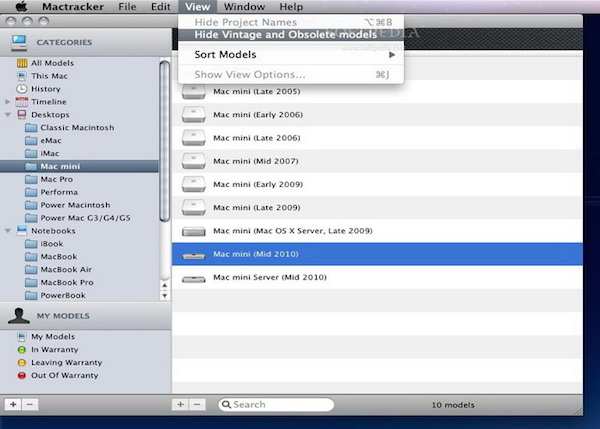This screenshot has height=429, width=600.
Task: Click the red Out Of Warranty indicator
Action: [x=22, y=375]
